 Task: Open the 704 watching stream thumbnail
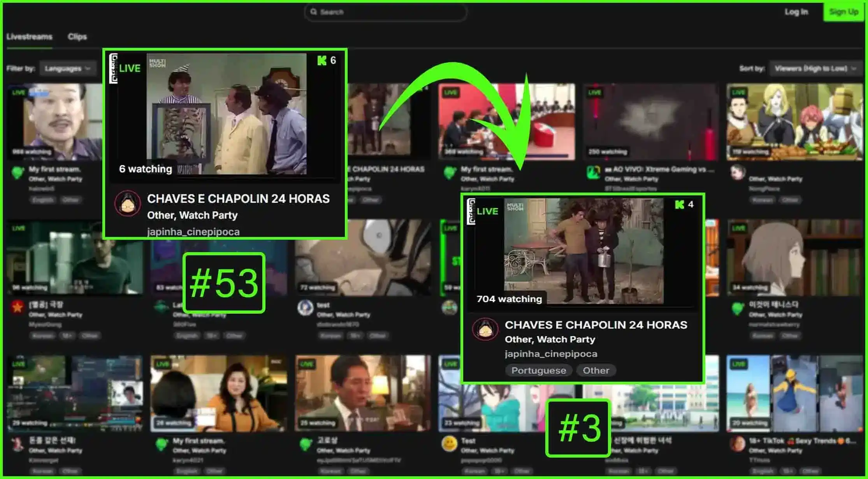[583, 251]
